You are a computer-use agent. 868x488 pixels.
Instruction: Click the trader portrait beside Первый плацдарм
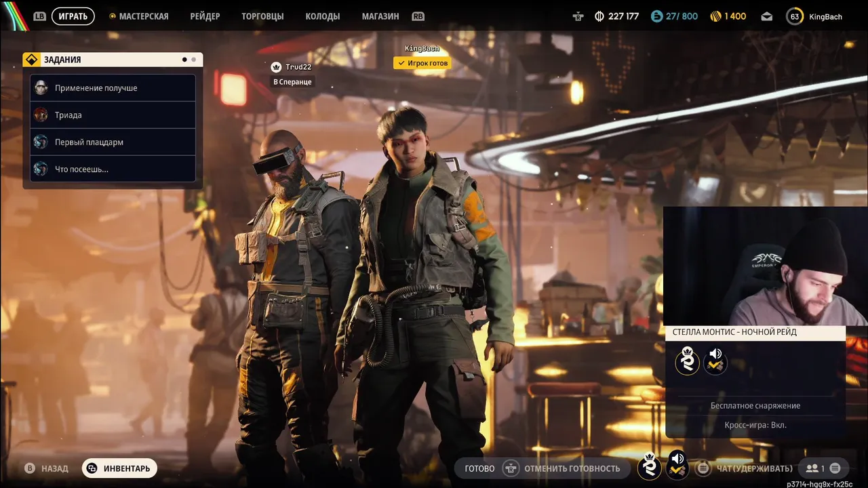(41, 142)
